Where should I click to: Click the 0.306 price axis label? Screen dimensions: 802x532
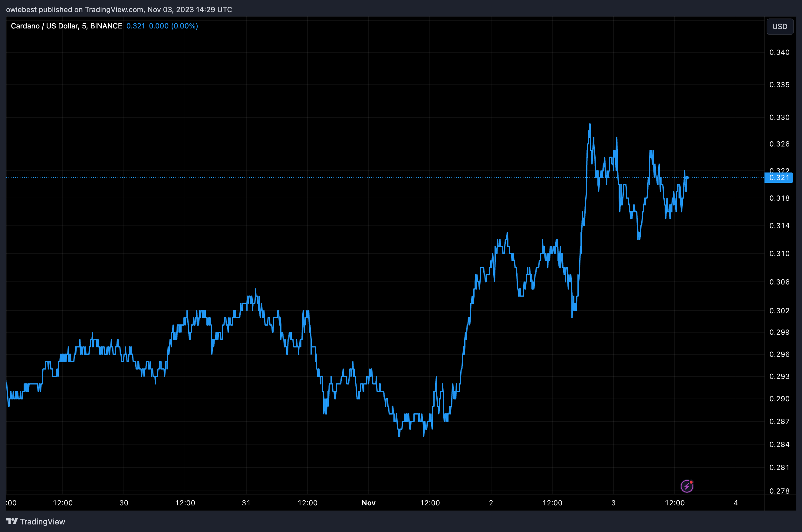779,282
